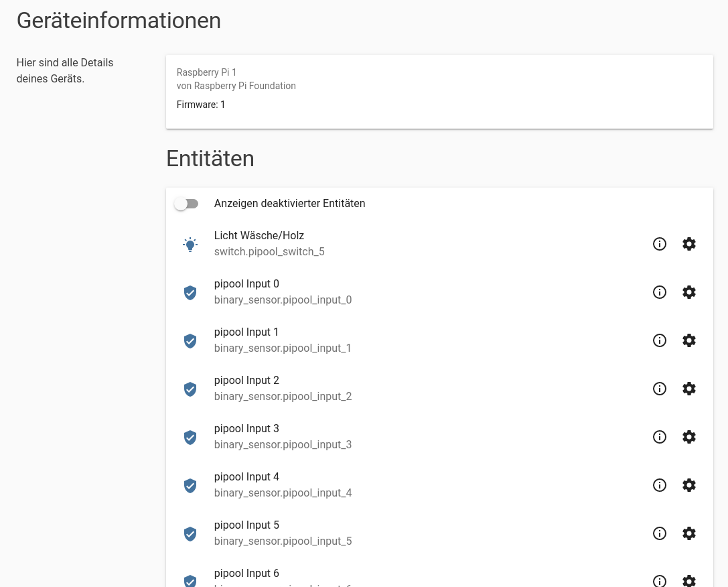Open settings gear for Licht Wäsche/Holz

click(x=689, y=244)
